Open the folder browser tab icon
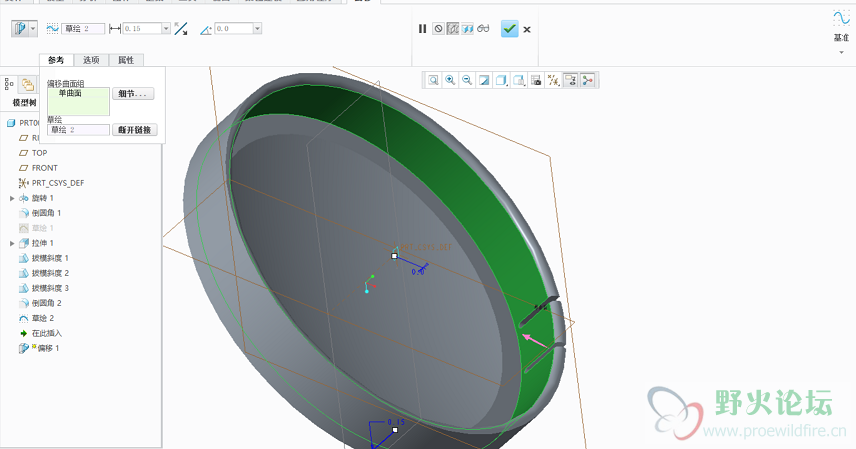 27,84
